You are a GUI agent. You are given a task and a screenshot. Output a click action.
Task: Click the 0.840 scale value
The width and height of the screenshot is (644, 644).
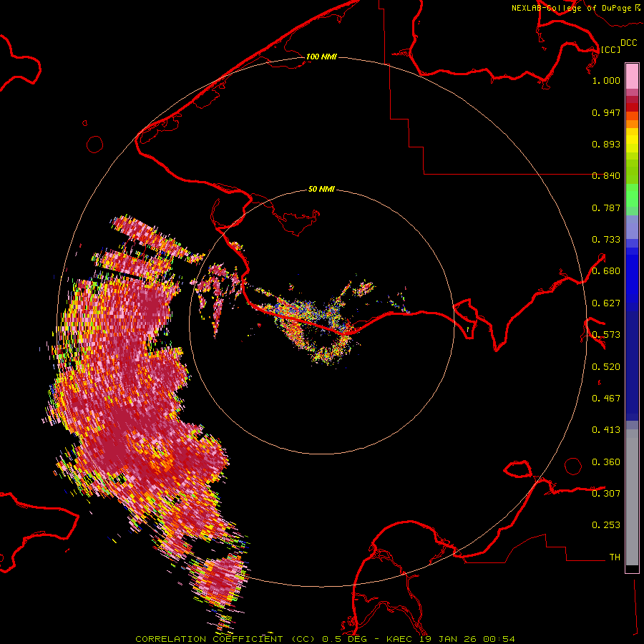[606, 176]
